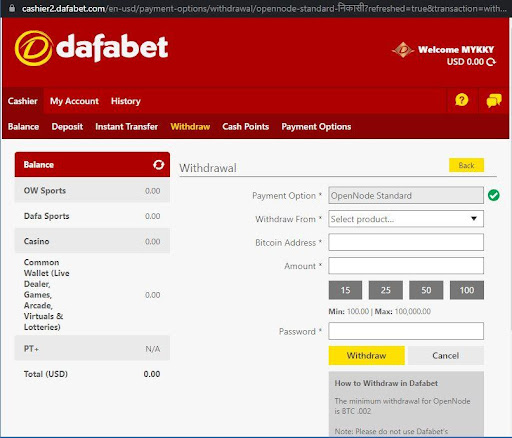The width and height of the screenshot is (512, 438).
Task: Click the OpenNode Standard payment option field
Action: coord(406,195)
